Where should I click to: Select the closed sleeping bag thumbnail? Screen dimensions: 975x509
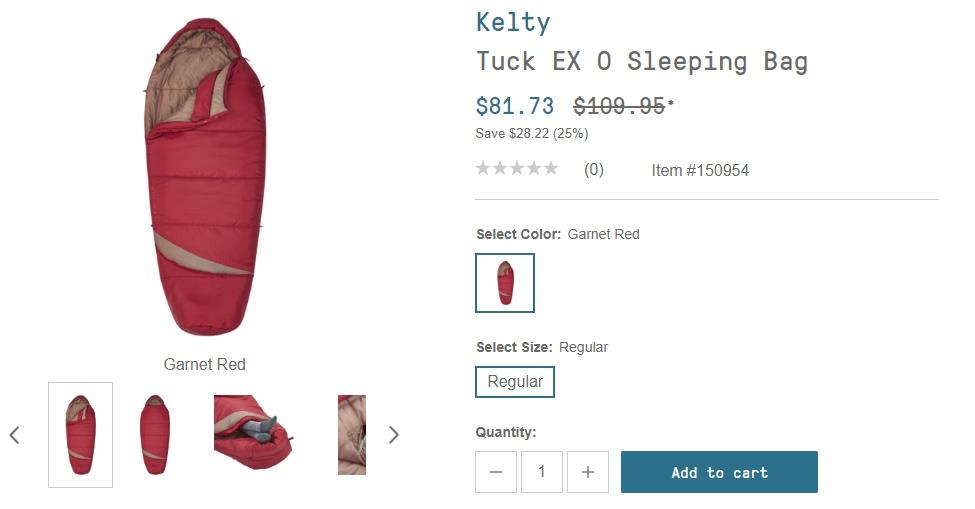click(x=155, y=435)
